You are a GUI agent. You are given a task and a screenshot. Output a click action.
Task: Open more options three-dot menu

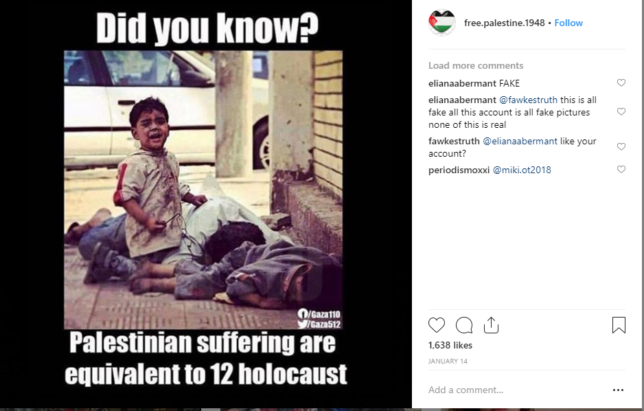pyautogui.click(x=618, y=390)
